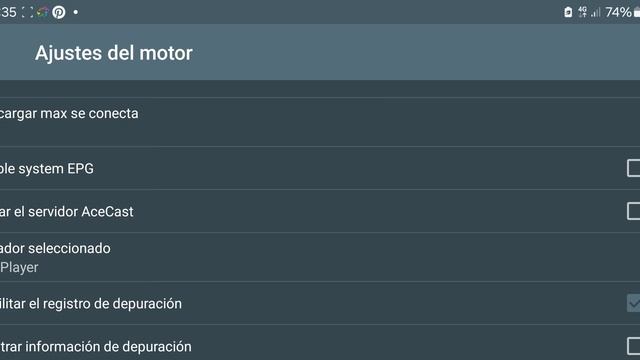The height and width of the screenshot is (360, 640).
Task: Tap the clock in the status bar
Action: point(8,12)
